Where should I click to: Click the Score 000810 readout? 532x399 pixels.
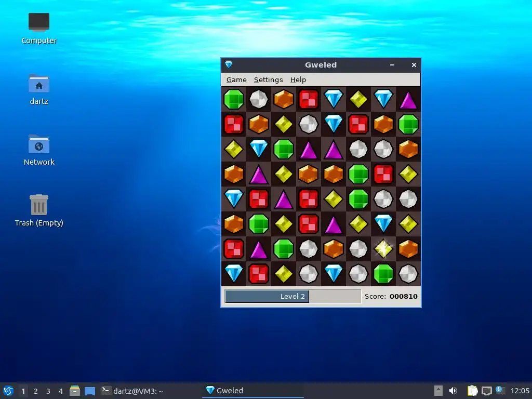tap(391, 296)
